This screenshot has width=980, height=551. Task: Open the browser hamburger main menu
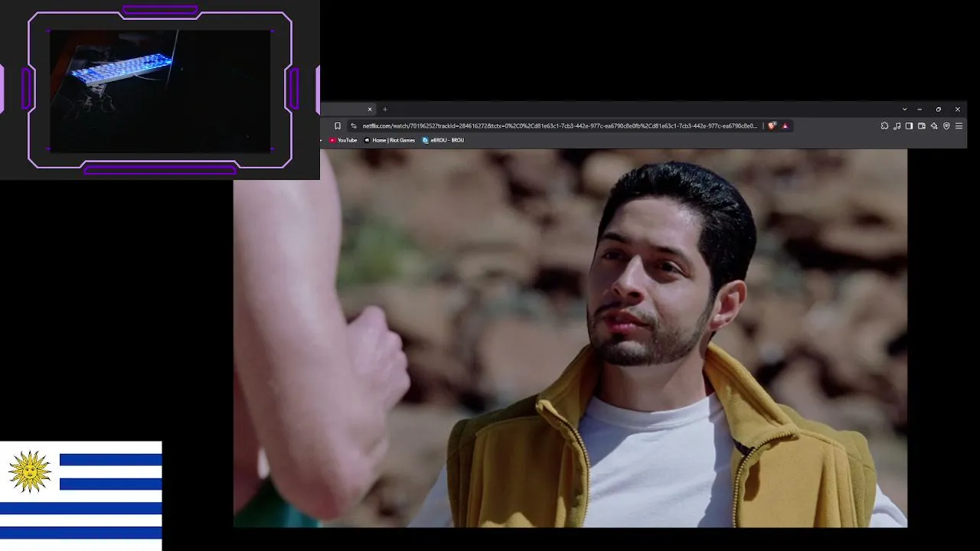pyautogui.click(x=959, y=126)
